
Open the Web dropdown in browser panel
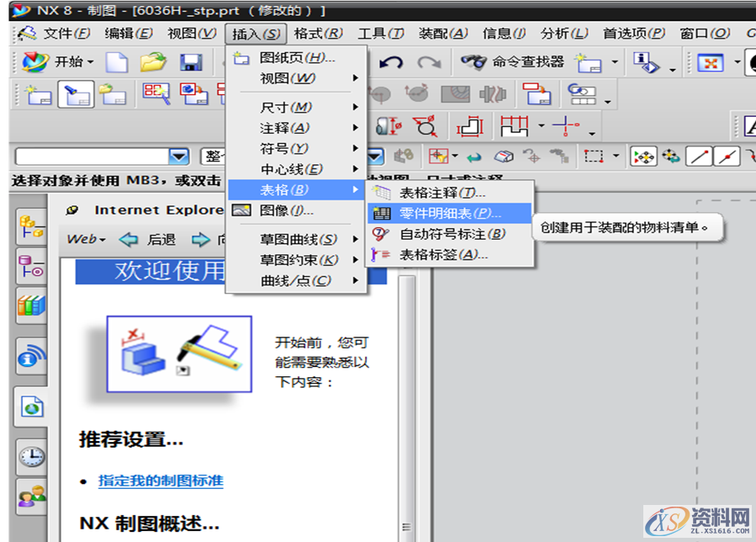(x=86, y=240)
